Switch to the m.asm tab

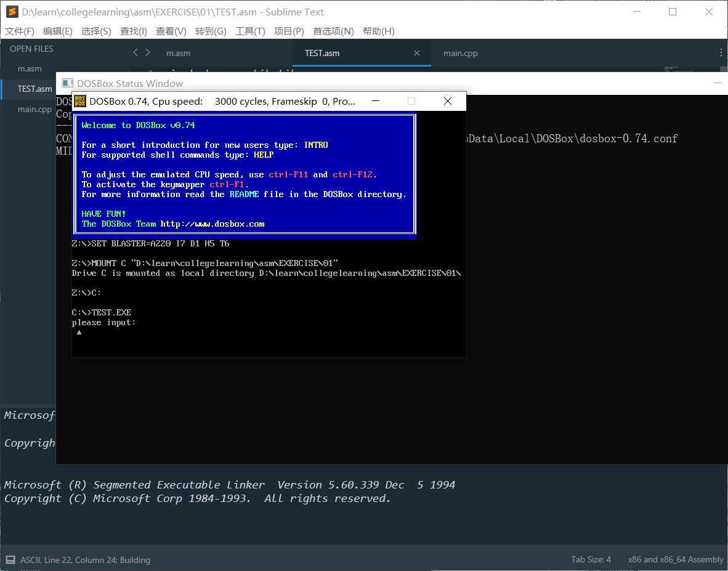point(178,53)
